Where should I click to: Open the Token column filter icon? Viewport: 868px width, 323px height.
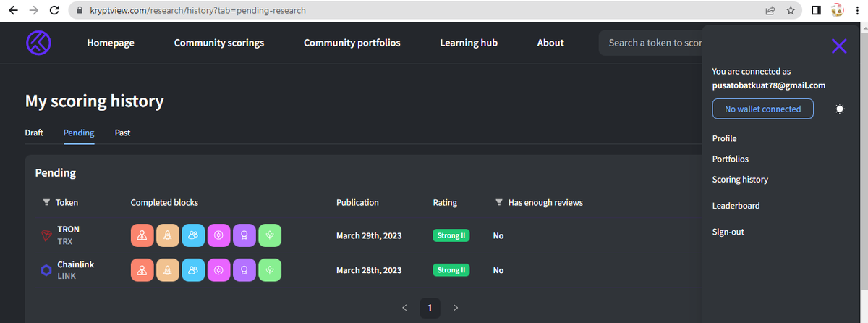click(47, 203)
